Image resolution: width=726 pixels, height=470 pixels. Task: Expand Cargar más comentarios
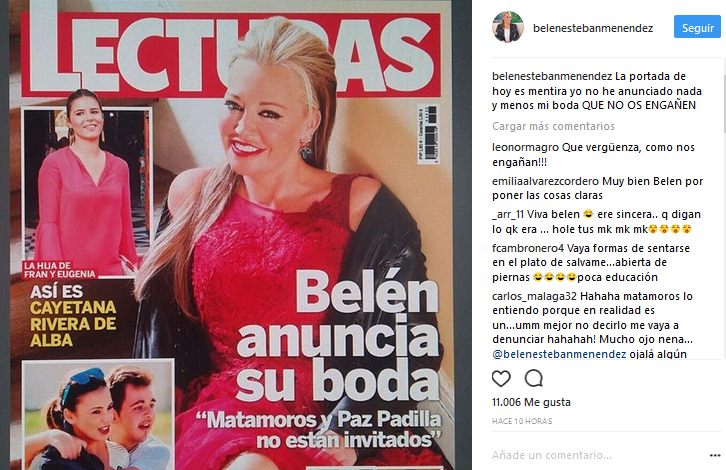(x=553, y=126)
